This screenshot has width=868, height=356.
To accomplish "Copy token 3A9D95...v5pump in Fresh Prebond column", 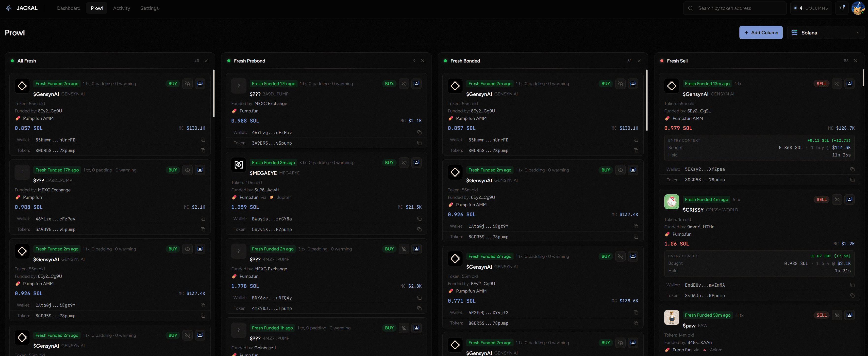I will click(419, 143).
